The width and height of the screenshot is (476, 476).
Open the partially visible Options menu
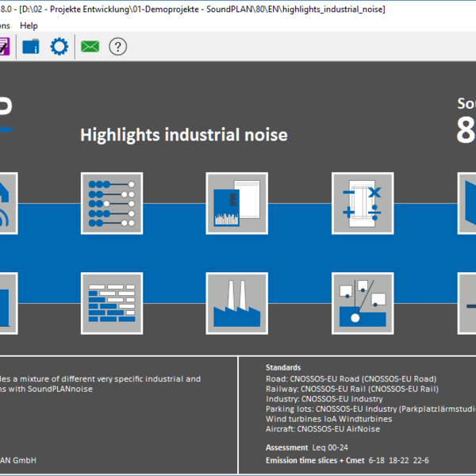click(x=6, y=25)
